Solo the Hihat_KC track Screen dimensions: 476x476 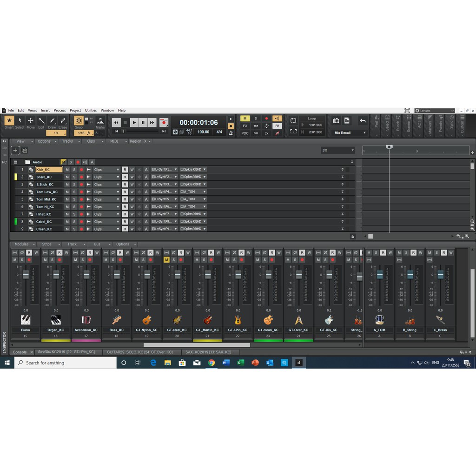coord(74,214)
